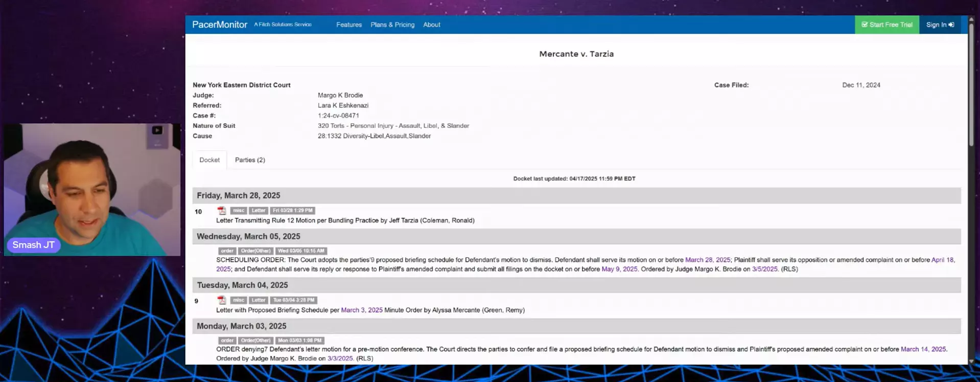The height and width of the screenshot is (382, 980).
Task: Click the Letter tag on the March 04 entry
Action: click(x=259, y=300)
